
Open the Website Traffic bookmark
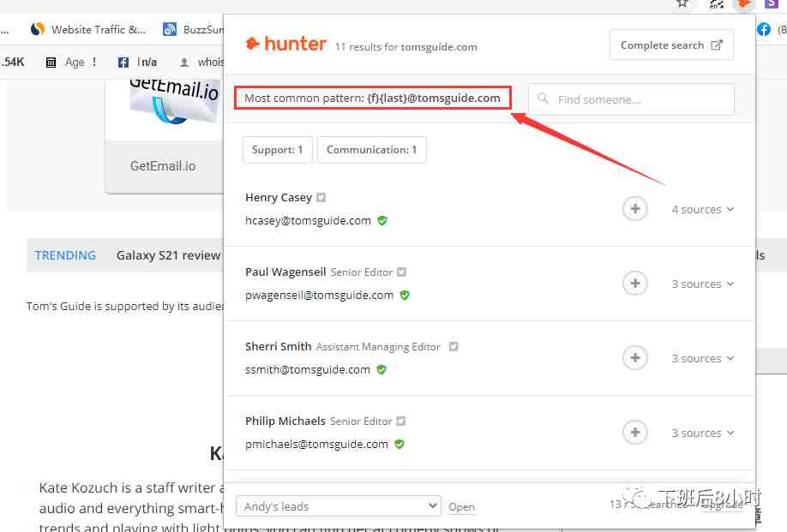88,30
